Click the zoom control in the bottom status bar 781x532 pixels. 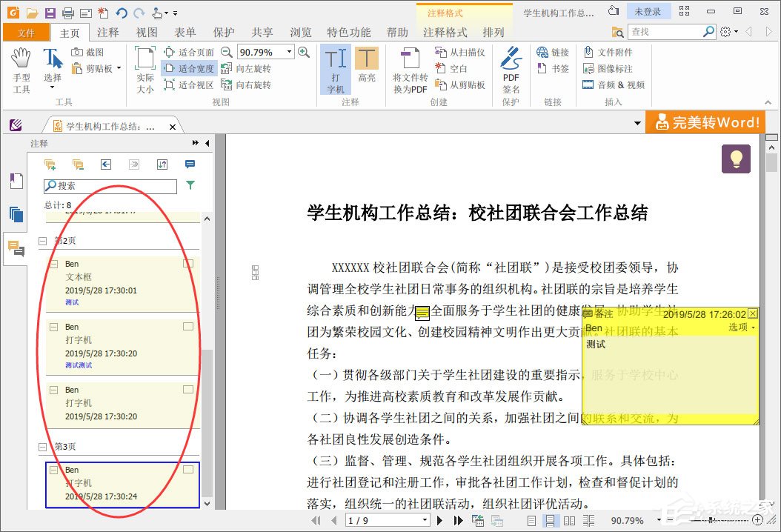(x=628, y=519)
